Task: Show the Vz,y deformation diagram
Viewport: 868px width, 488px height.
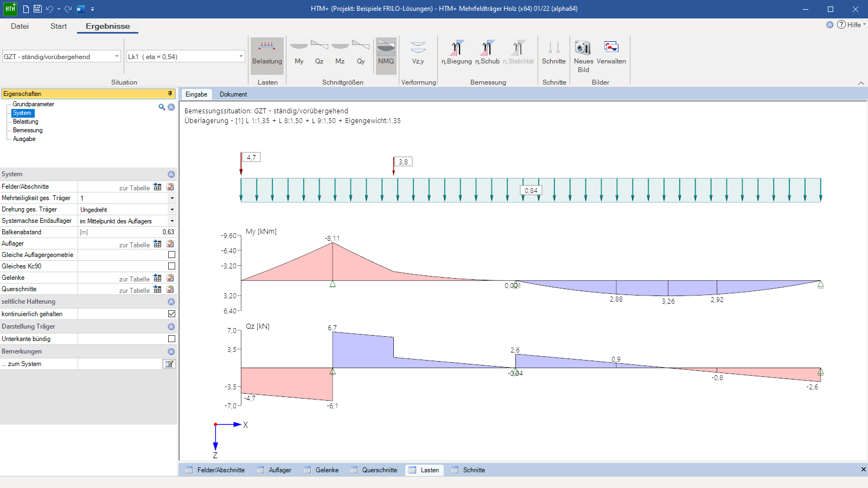Action: [418, 53]
